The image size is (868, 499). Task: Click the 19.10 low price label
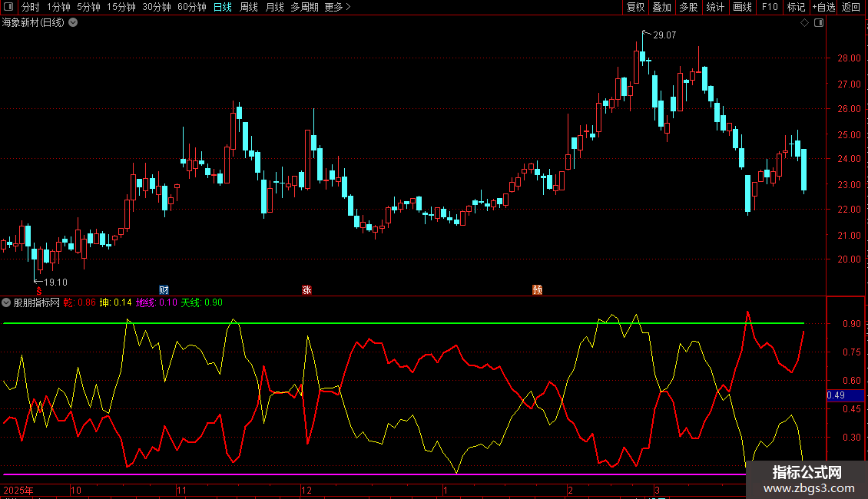(x=55, y=283)
